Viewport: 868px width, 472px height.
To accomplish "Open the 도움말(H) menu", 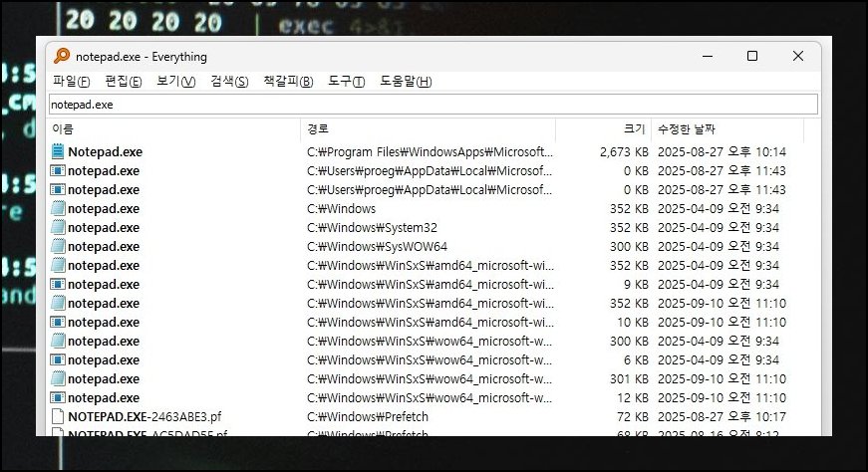I will tap(406, 82).
